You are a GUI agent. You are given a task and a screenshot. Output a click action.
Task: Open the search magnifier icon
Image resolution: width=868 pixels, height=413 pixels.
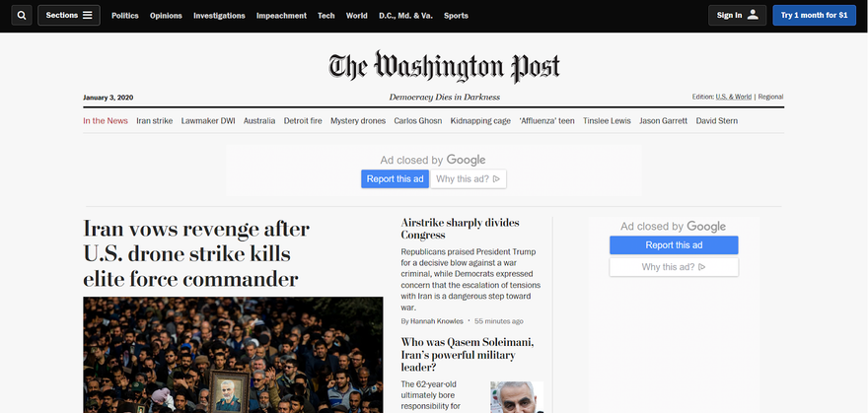click(x=22, y=16)
